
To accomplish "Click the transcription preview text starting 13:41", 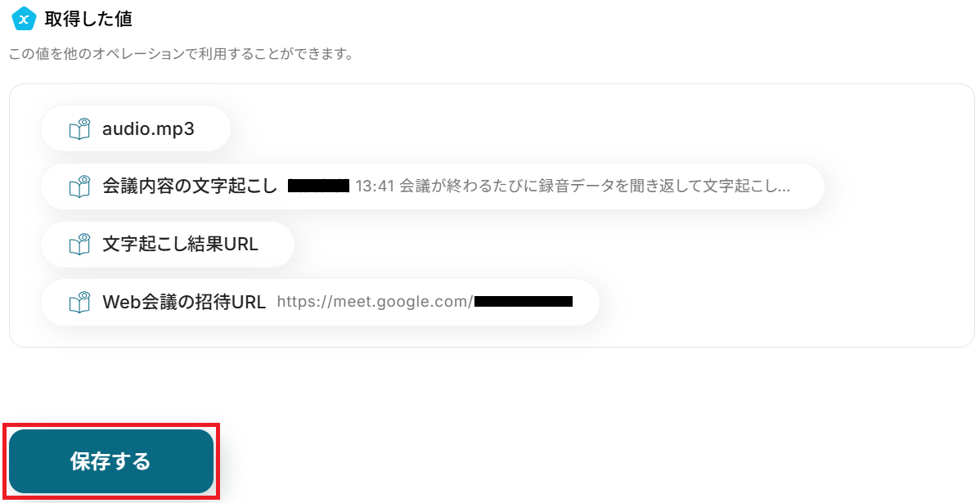I will 573,186.
